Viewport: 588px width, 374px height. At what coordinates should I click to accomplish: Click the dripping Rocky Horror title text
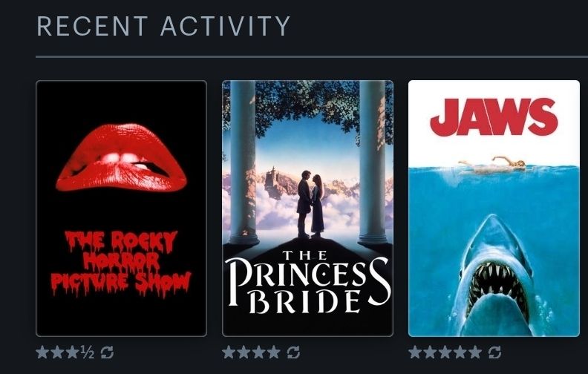pos(121,263)
